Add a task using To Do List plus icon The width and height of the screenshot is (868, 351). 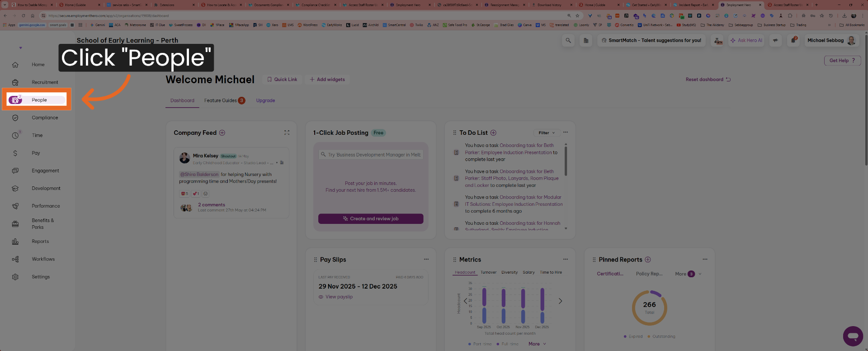pos(493,133)
